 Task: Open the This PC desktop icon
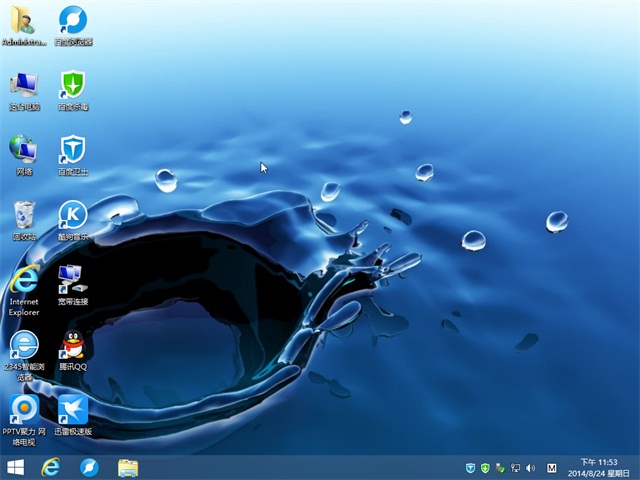point(23,85)
